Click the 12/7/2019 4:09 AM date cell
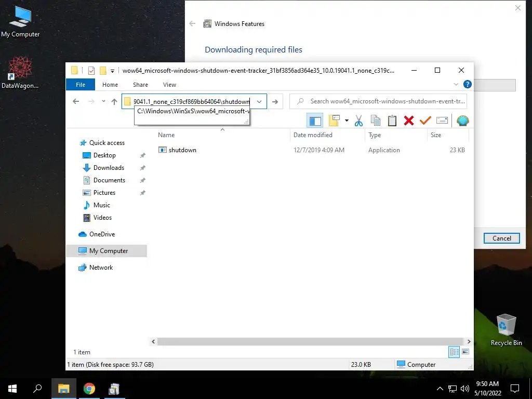The width and height of the screenshot is (532, 399). [318, 150]
